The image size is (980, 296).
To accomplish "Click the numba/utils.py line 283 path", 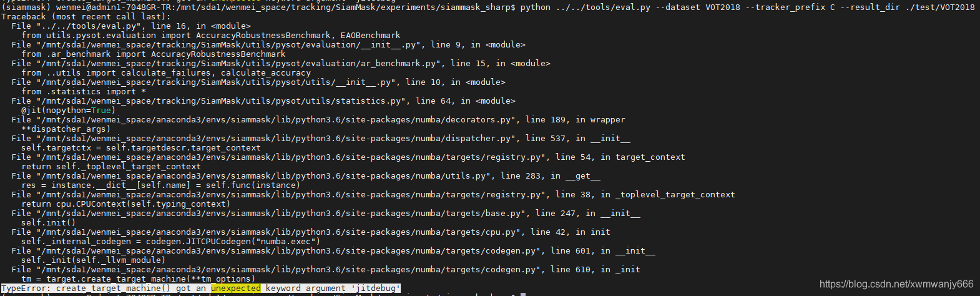I will [306, 175].
